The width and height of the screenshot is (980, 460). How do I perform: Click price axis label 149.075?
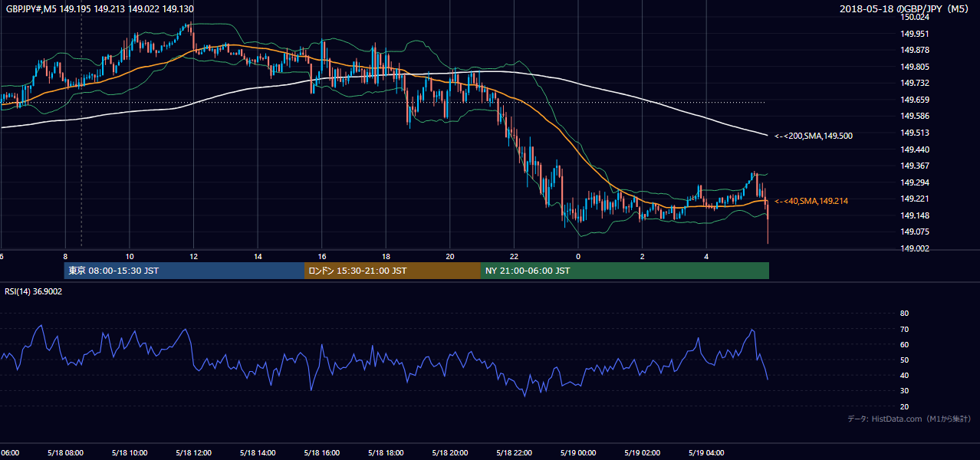tap(915, 232)
